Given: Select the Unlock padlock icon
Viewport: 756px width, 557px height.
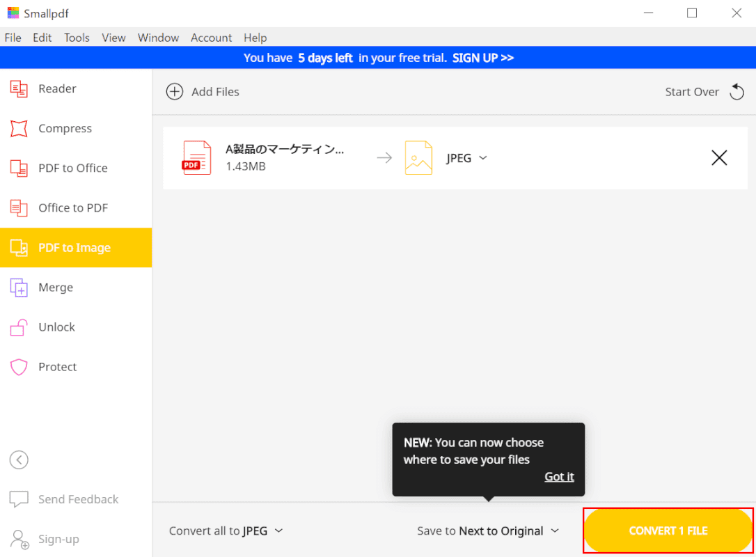Looking at the screenshot, I should (19, 327).
